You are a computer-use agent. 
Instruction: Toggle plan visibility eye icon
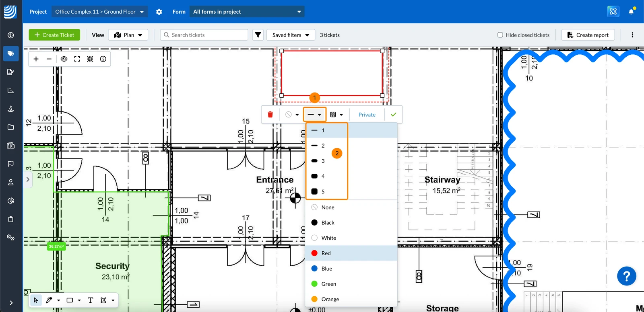(64, 59)
